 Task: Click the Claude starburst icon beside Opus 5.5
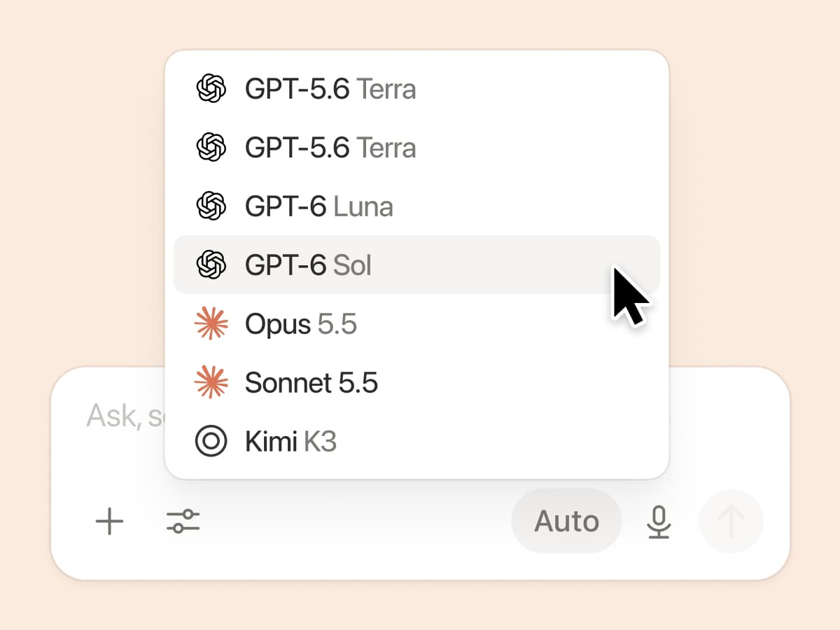pos(211,324)
